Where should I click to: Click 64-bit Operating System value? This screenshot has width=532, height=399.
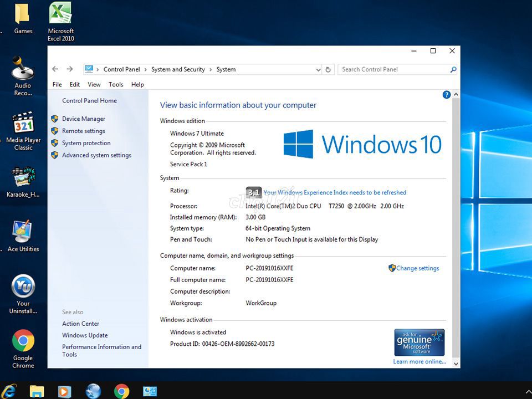tap(278, 228)
